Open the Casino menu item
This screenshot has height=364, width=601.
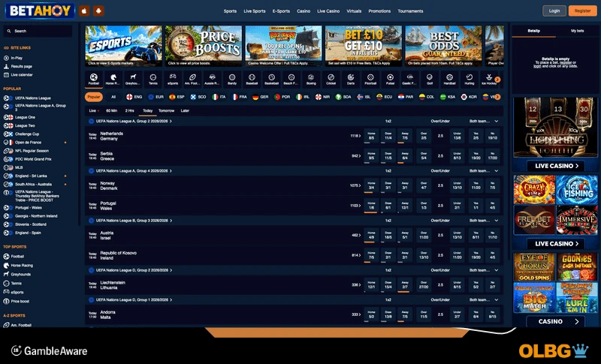pyautogui.click(x=304, y=11)
